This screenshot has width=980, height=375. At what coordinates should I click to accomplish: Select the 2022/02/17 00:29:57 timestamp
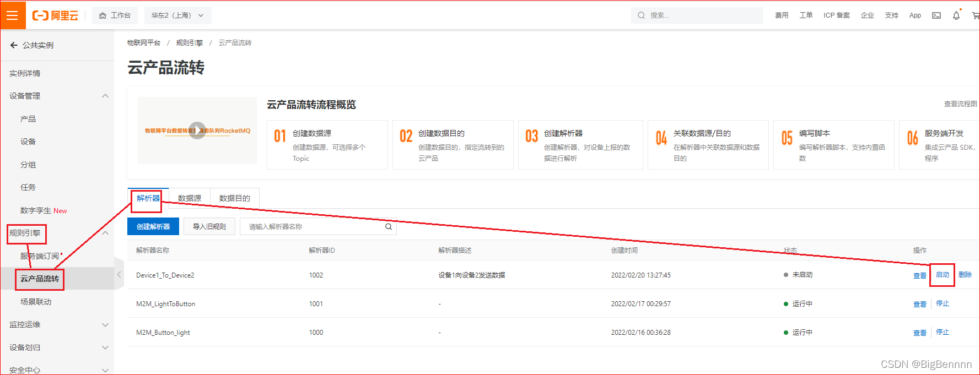click(641, 303)
